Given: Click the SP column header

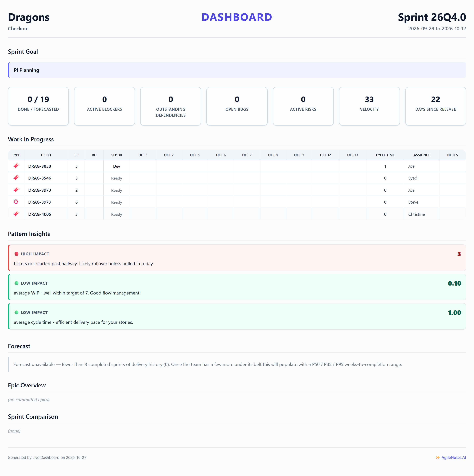Looking at the screenshot, I should tap(77, 155).
